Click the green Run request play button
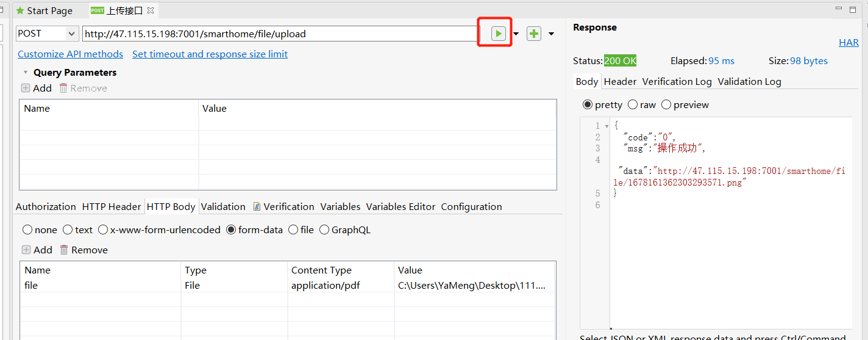The width and height of the screenshot is (868, 340). [499, 34]
